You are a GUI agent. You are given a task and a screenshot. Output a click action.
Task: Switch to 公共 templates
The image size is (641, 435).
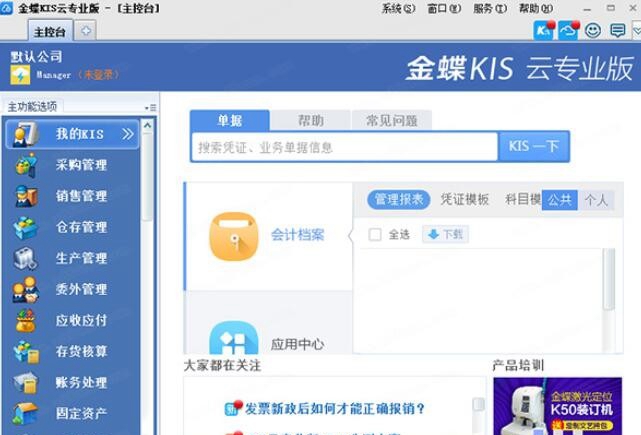(x=560, y=200)
